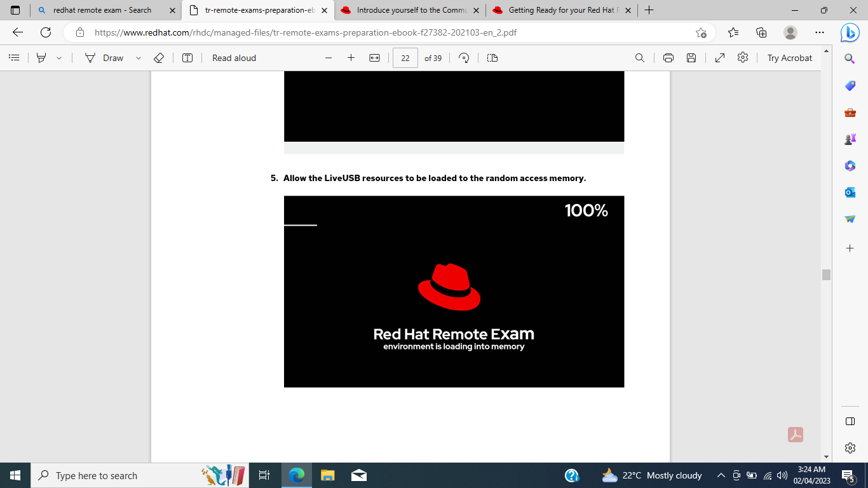Image resolution: width=868 pixels, height=488 pixels.
Task: Click the page number input field
Action: [x=405, y=58]
